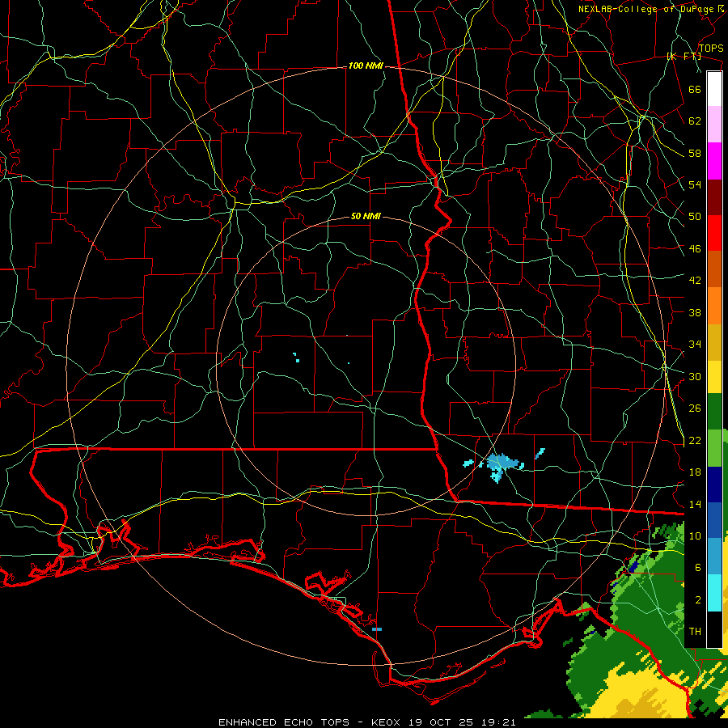Click the light pink 62 kft legend swatch
728x728 pixels.
(714, 125)
